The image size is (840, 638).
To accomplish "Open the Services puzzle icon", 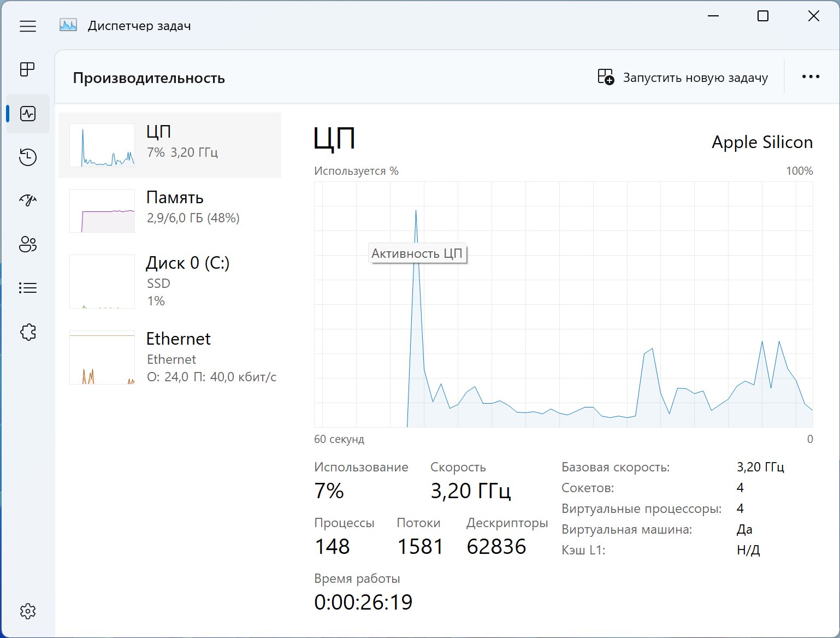I will pos(28,332).
